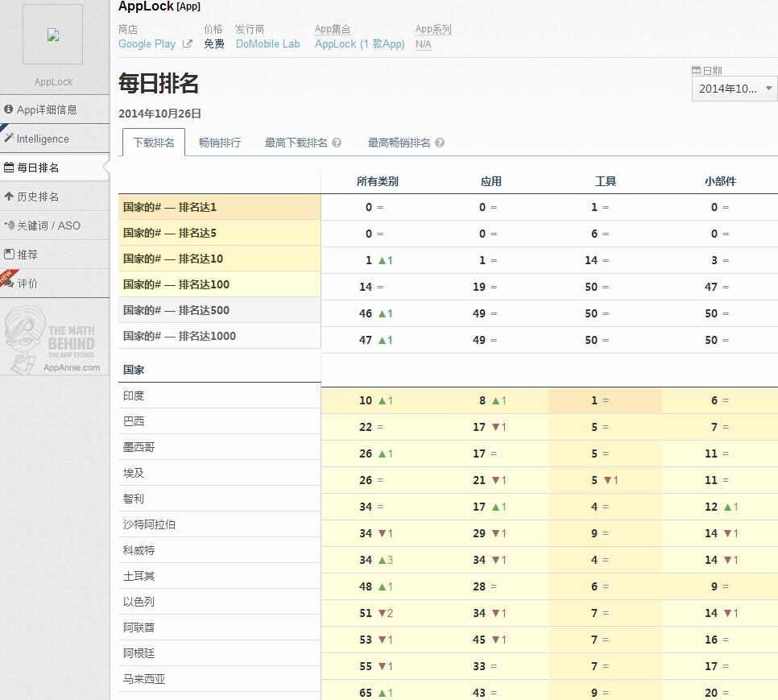Click the comments icon beside 评价

point(9,283)
